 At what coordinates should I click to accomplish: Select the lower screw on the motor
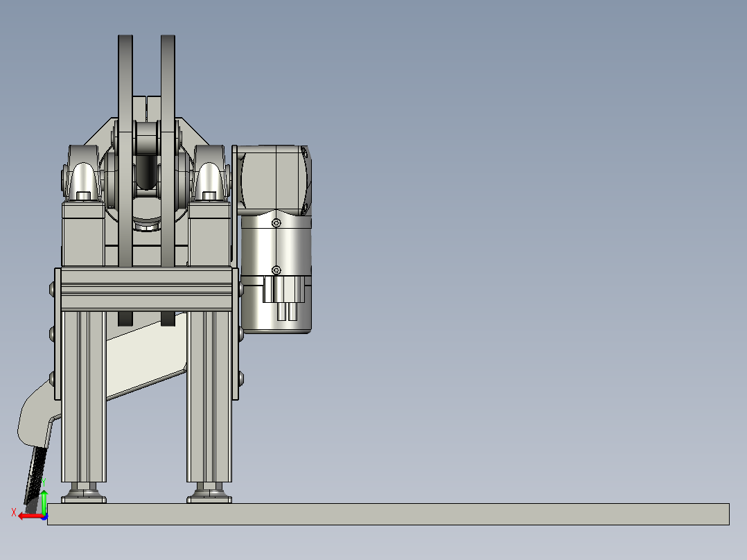[x=276, y=270]
